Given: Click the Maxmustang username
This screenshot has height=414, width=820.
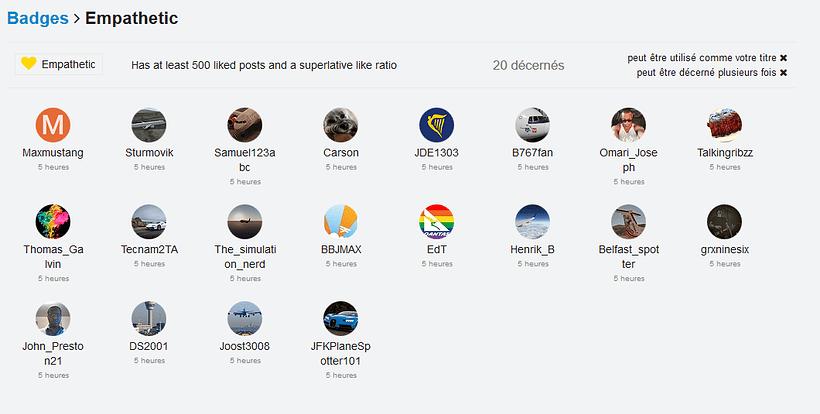Looking at the screenshot, I should (x=53, y=153).
